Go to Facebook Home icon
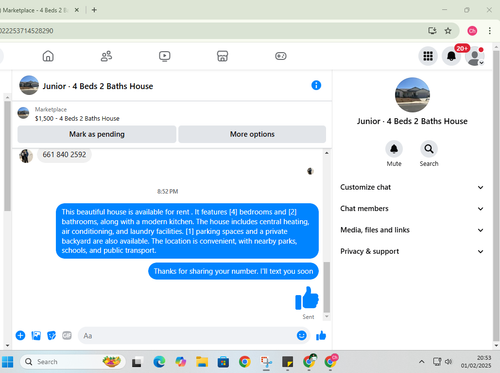The width and height of the screenshot is (500, 373). coord(48,56)
